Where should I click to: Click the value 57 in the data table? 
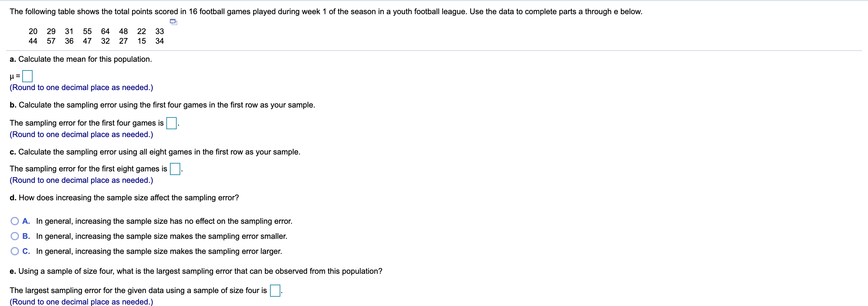[x=51, y=41]
